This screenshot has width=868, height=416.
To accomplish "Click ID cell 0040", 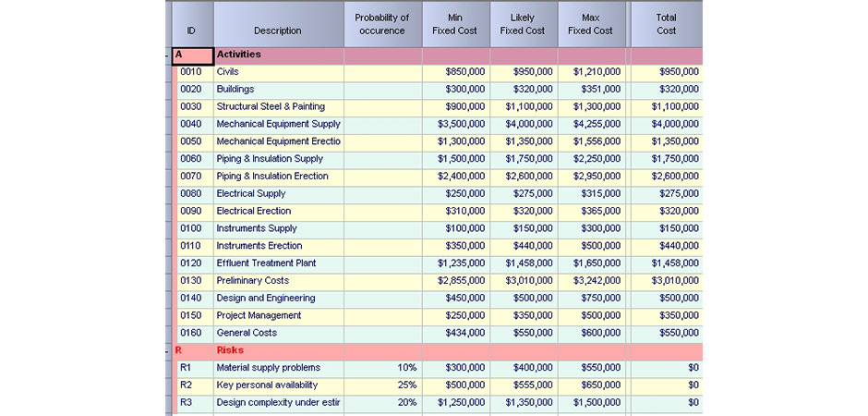I will 191,124.
